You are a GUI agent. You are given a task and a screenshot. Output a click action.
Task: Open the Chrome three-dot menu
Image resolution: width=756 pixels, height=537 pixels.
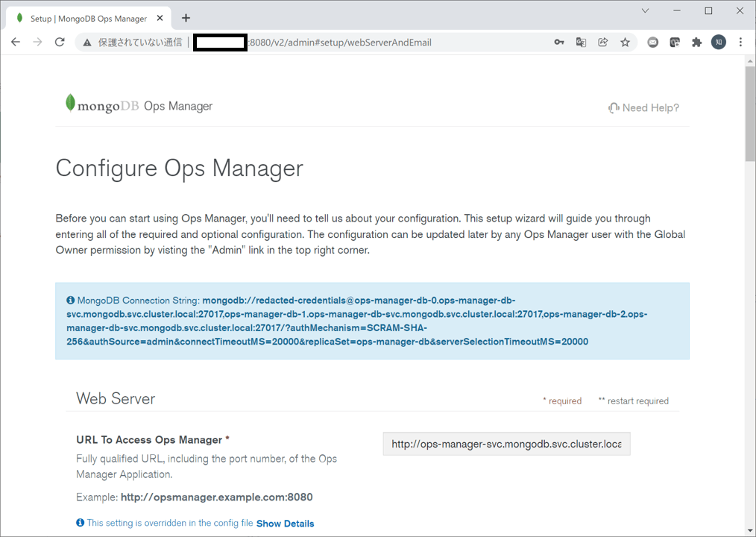click(740, 43)
